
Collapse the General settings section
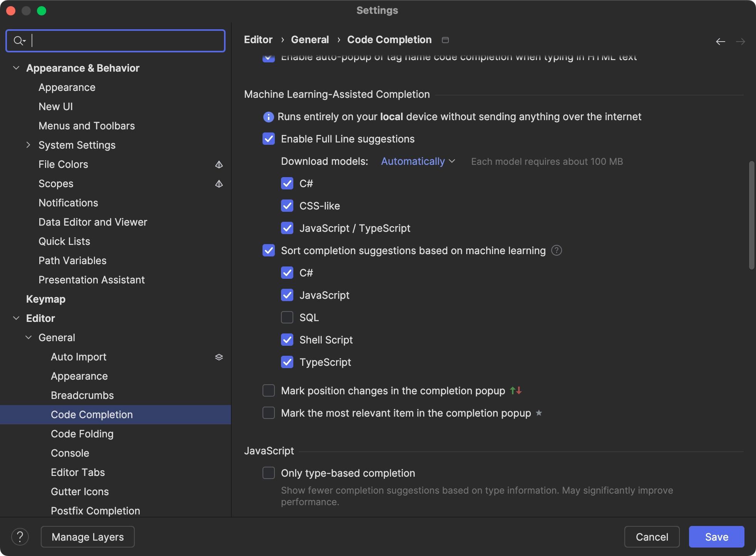[28, 338]
